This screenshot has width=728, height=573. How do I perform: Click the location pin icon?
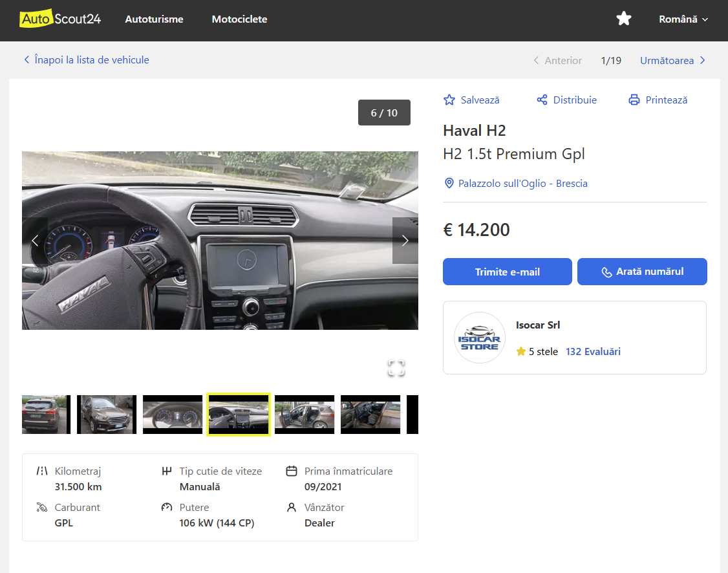pos(449,184)
